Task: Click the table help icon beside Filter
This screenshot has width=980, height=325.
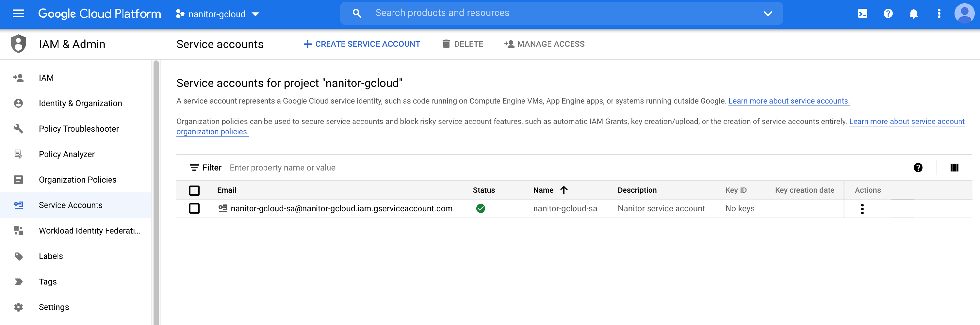Action: click(918, 168)
